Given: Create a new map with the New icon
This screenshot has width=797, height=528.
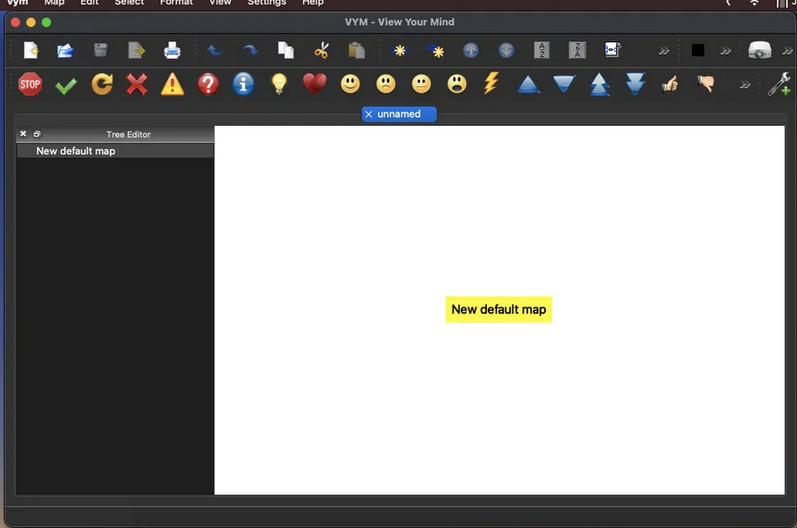Looking at the screenshot, I should [30, 50].
